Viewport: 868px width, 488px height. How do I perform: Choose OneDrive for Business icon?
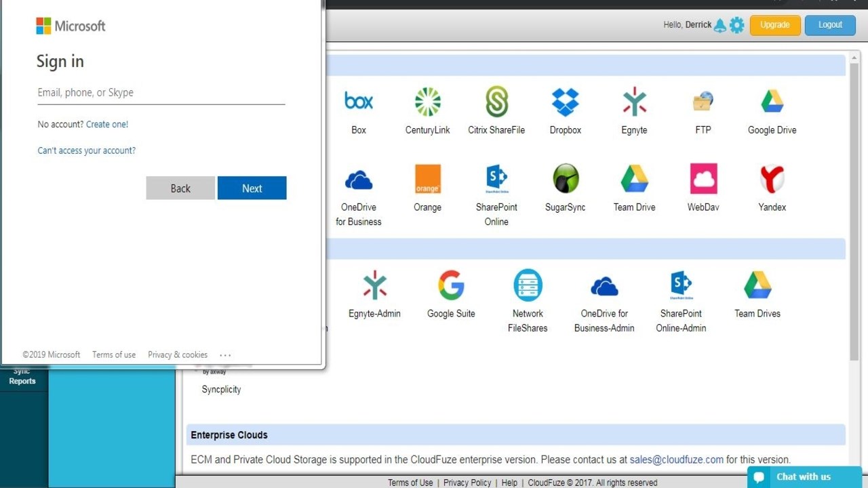point(359,180)
